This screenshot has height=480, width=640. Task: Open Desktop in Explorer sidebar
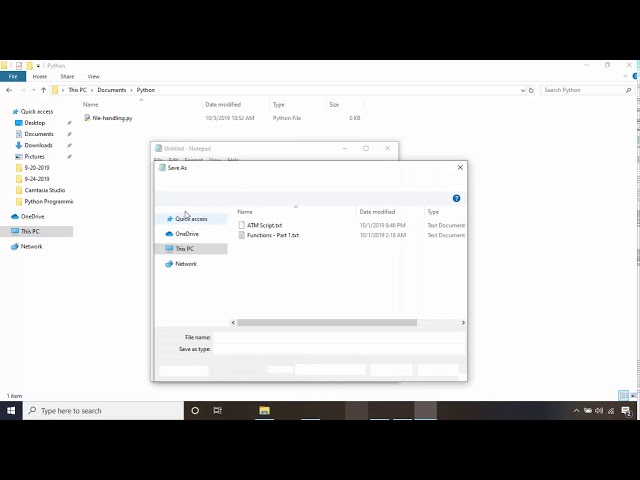pyautogui.click(x=34, y=123)
